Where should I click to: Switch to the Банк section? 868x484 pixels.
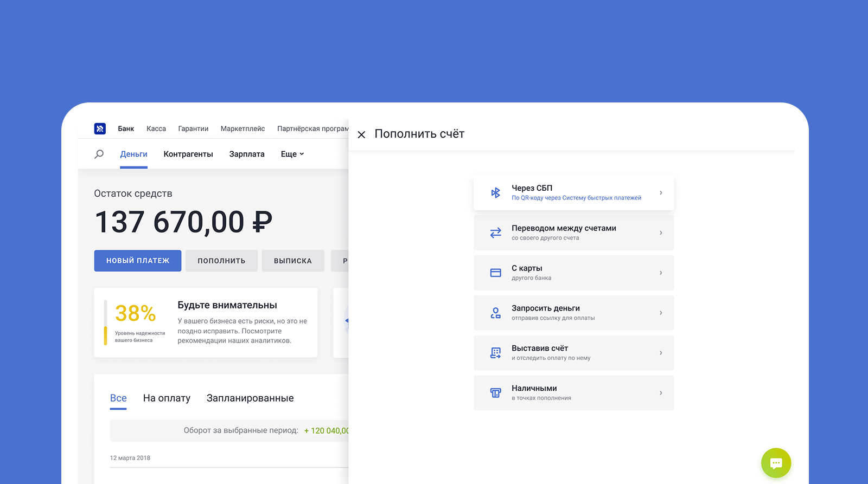[x=126, y=129]
